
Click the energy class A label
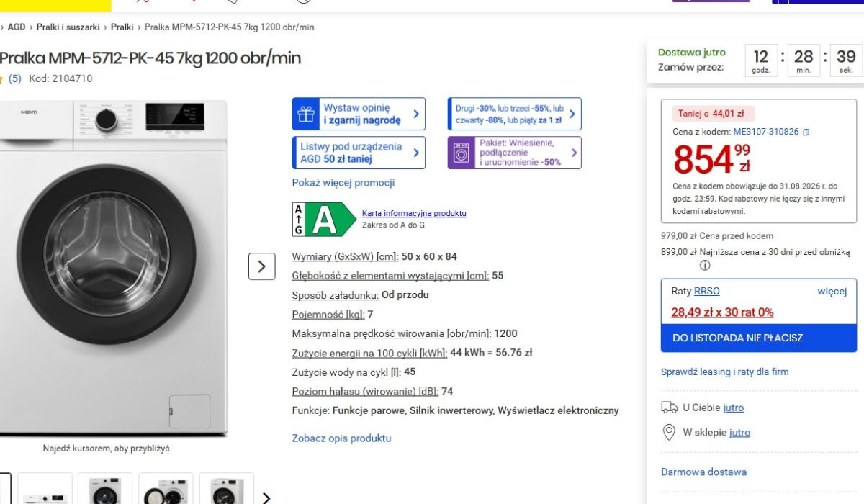coord(323,220)
